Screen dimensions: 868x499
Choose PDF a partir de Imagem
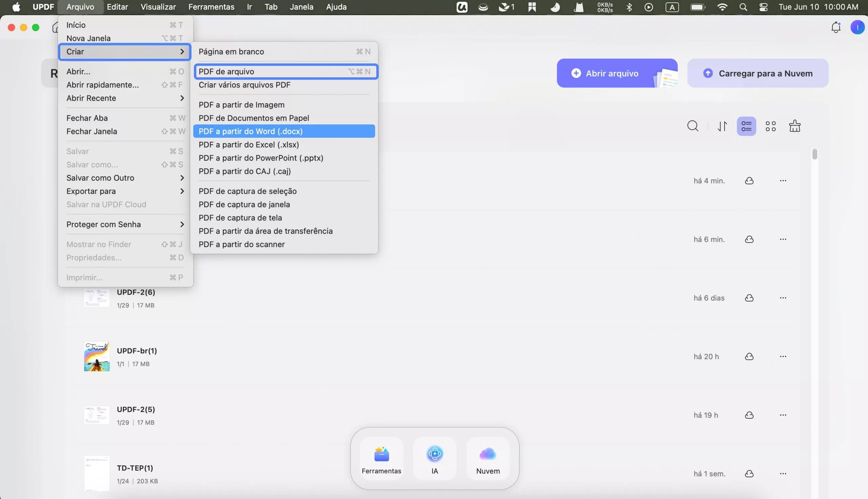tap(284, 105)
